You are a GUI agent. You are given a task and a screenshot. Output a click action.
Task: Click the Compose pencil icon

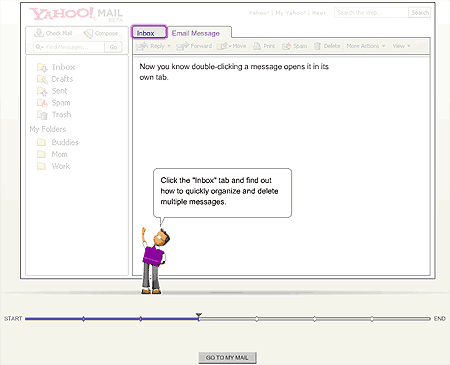coord(88,33)
